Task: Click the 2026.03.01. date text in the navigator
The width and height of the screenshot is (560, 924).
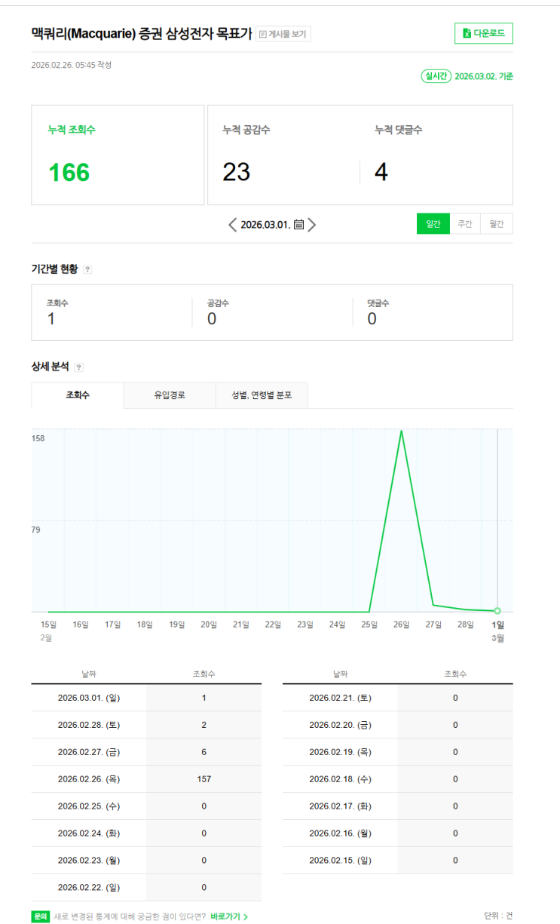Action: tap(265, 225)
